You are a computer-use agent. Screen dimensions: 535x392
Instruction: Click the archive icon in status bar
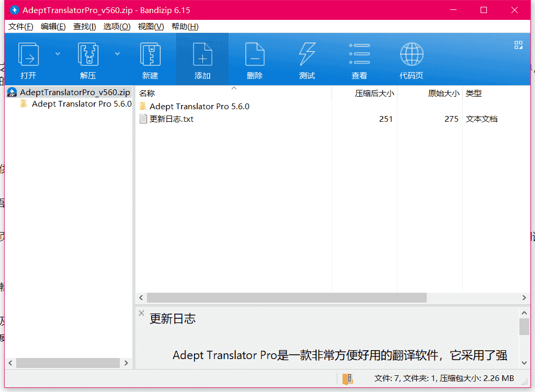click(x=348, y=379)
